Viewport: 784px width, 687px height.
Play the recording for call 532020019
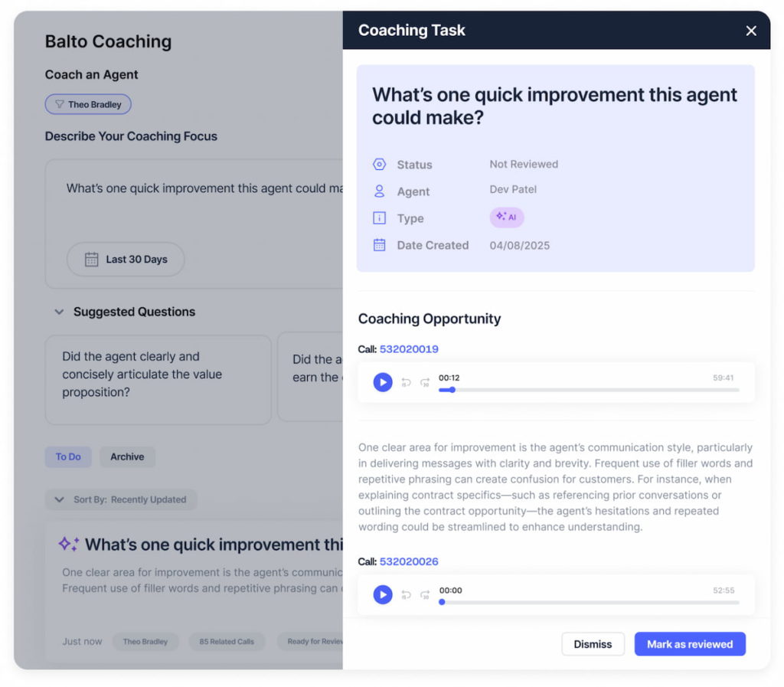[x=383, y=382]
